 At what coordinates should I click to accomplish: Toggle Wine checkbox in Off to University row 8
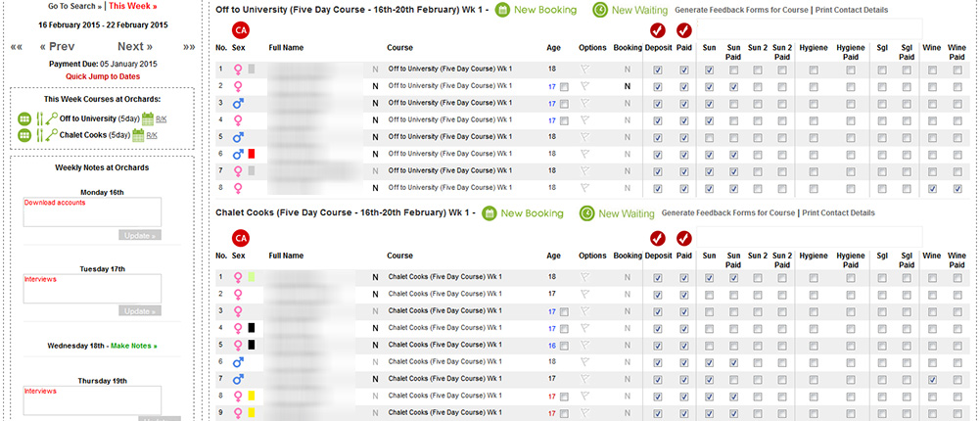[x=932, y=189]
